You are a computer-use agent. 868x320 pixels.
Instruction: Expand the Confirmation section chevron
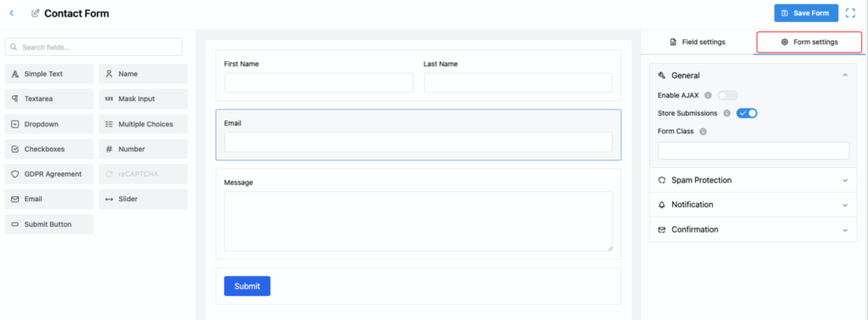click(x=845, y=229)
